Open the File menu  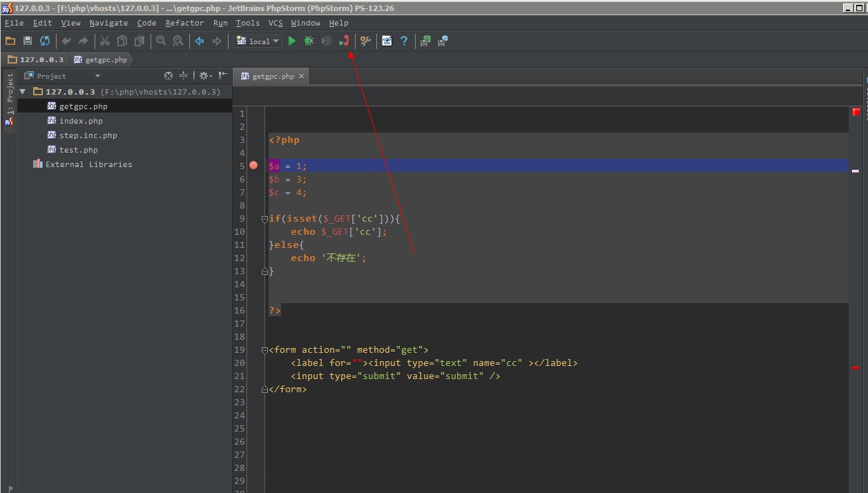click(14, 23)
